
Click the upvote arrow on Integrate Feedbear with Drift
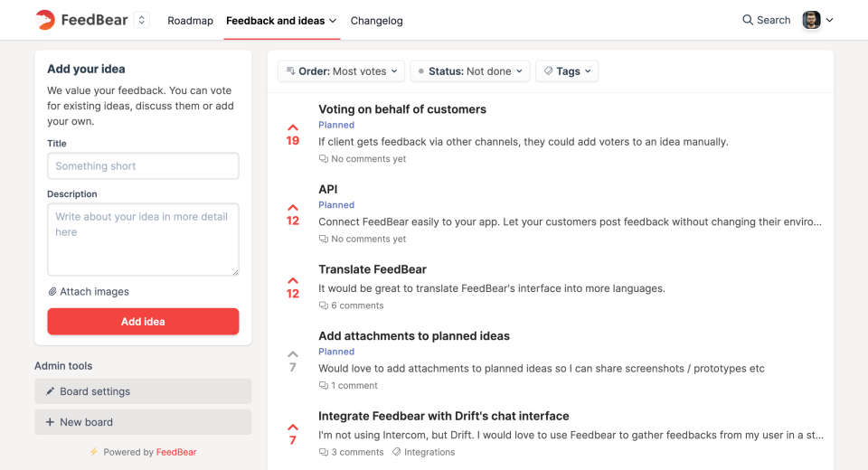(x=292, y=428)
